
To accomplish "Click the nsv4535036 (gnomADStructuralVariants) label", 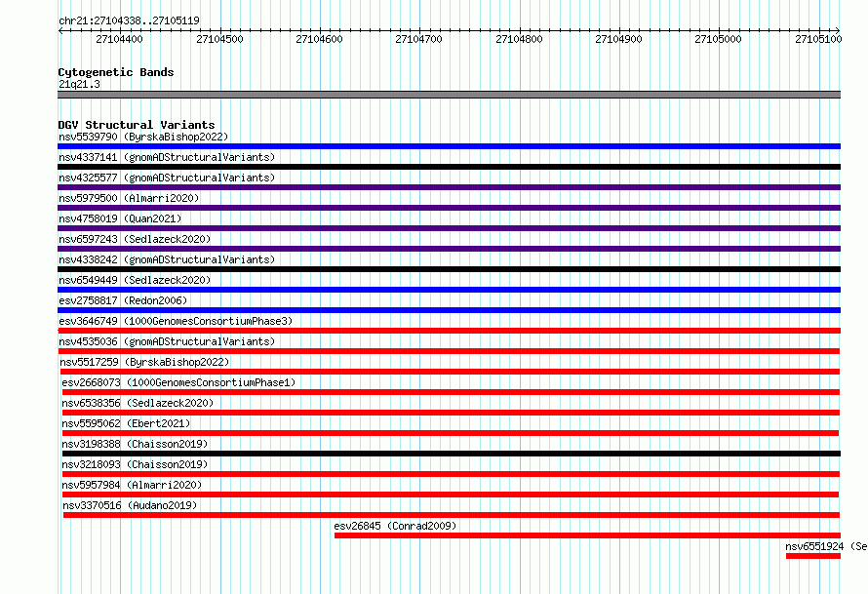I will point(167,341).
